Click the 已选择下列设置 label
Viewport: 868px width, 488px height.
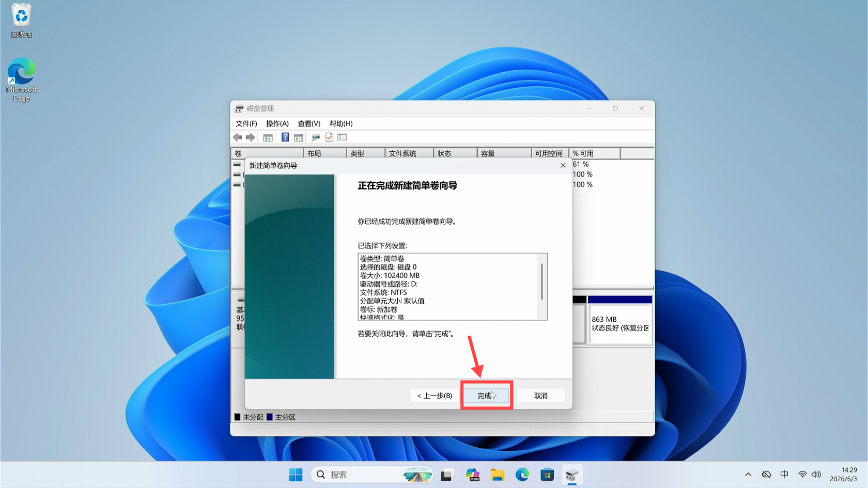(382, 246)
